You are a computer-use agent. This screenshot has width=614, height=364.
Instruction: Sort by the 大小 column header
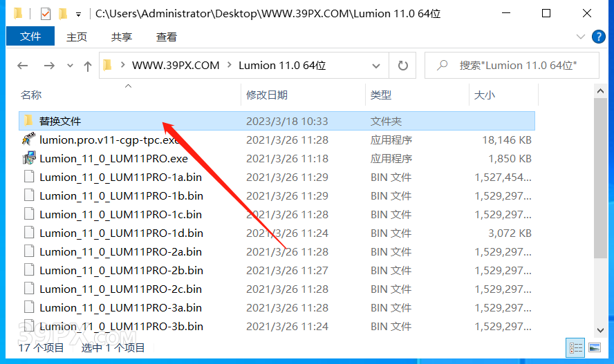pyautogui.click(x=485, y=95)
